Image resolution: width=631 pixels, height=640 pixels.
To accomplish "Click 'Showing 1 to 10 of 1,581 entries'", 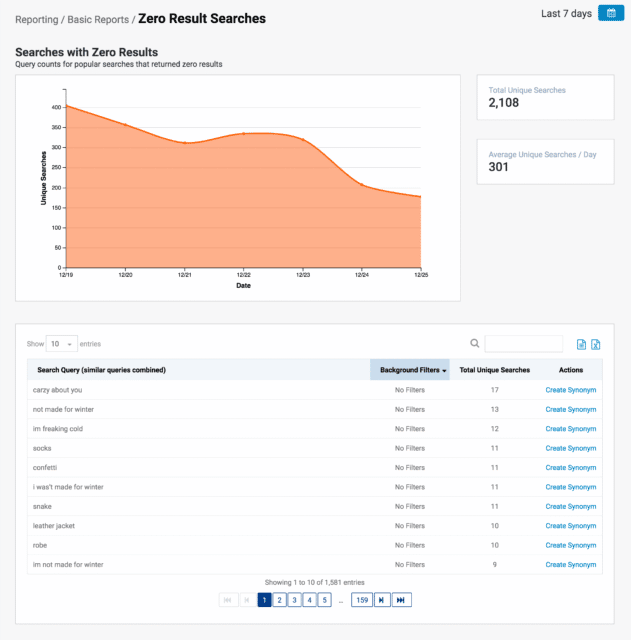I will [315, 582].
